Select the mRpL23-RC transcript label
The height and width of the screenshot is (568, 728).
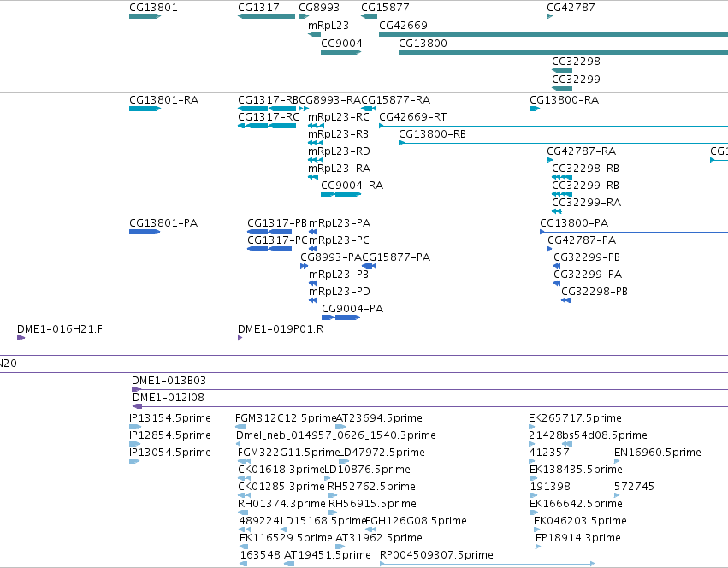(x=339, y=117)
